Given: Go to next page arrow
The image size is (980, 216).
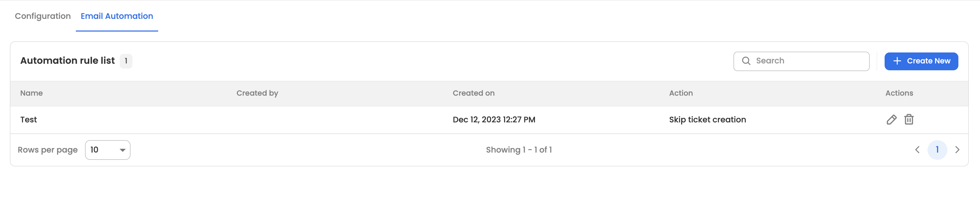Looking at the screenshot, I should (957, 150).
